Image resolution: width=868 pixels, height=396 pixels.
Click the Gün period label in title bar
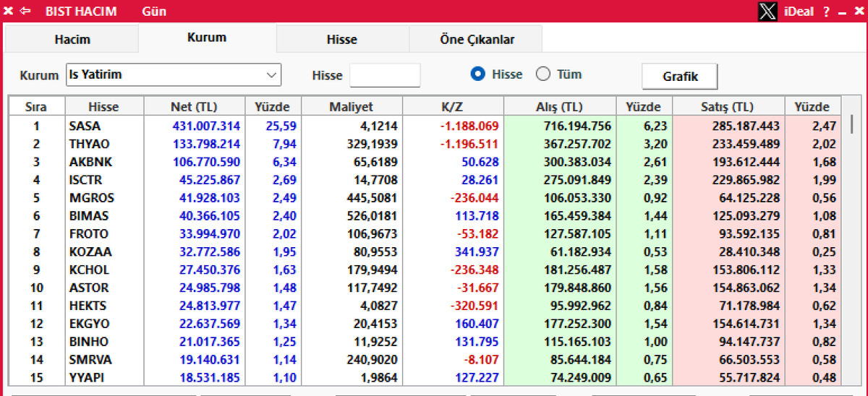point(154,12)
